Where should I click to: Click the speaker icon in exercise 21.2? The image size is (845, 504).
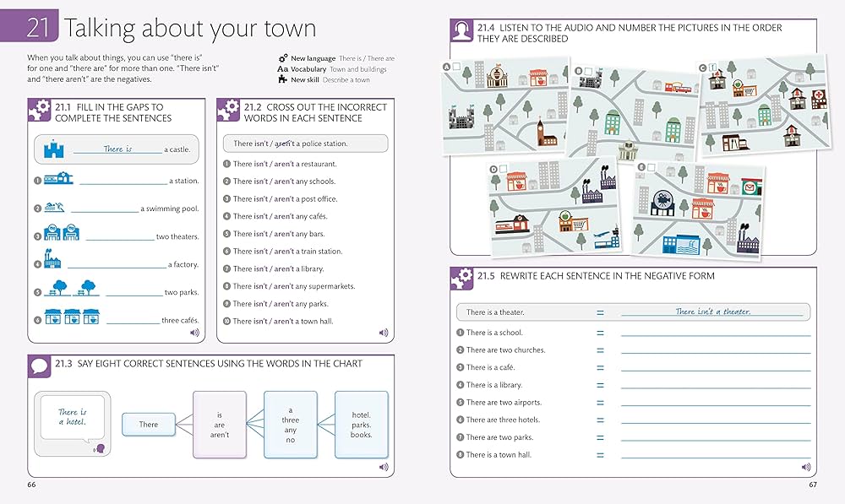[383, 333]
